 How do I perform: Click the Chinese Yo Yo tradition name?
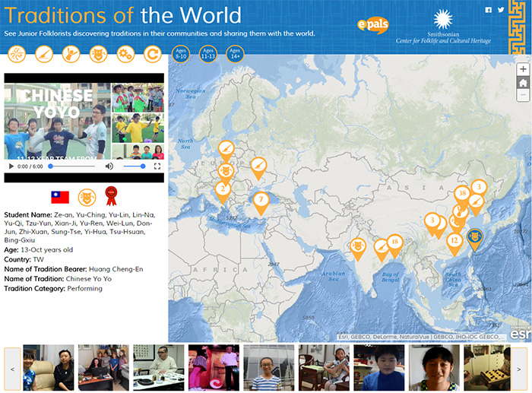[x=89, y=279]
